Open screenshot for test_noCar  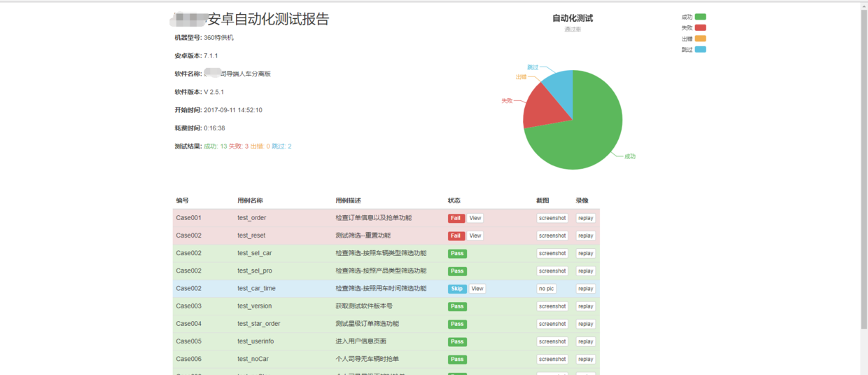click(x=552, y=359)
